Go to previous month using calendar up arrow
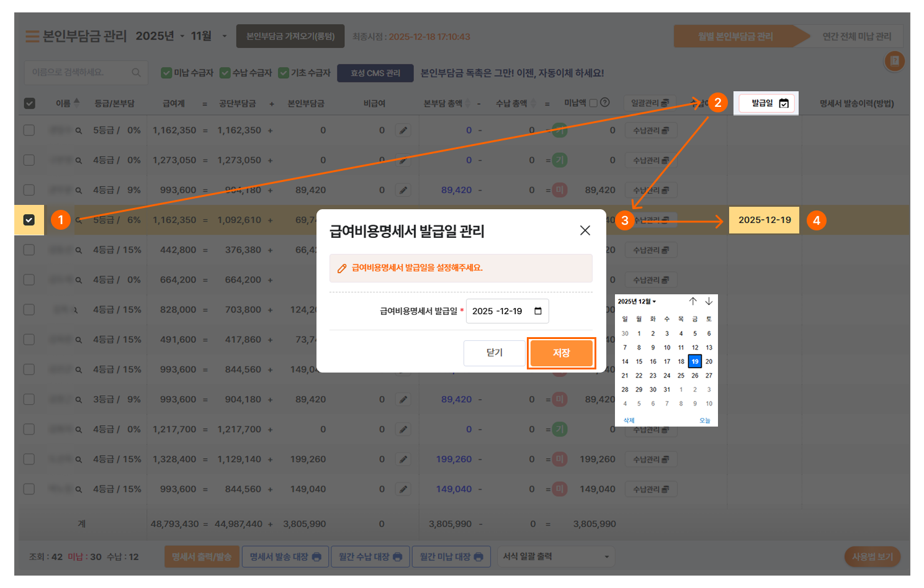 [693, 301]
